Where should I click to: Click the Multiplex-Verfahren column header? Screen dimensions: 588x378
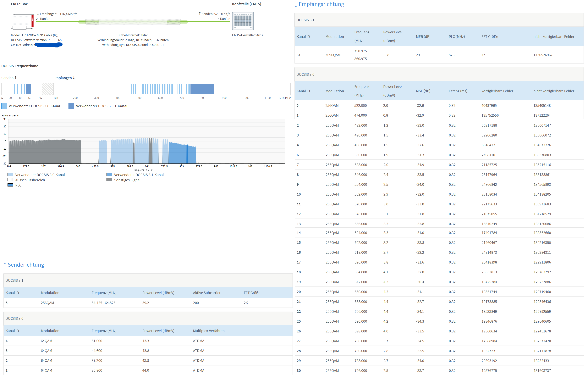[x=208, y=331]
